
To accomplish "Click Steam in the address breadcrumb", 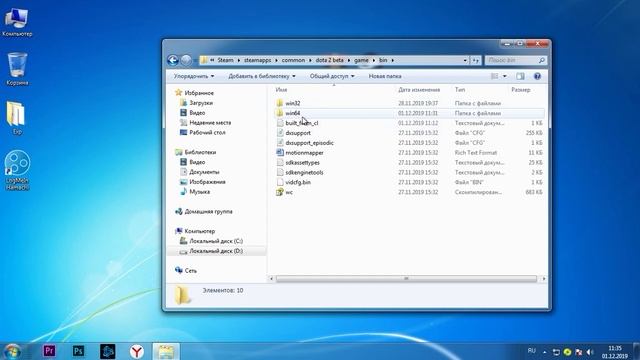I will pos(225,60).
